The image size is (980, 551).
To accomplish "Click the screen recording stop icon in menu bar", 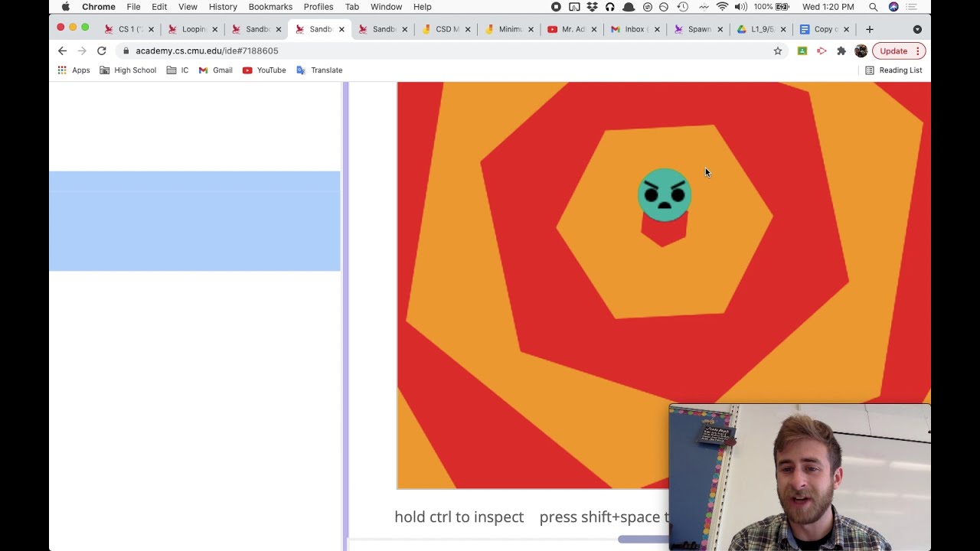I will [556, 7].
